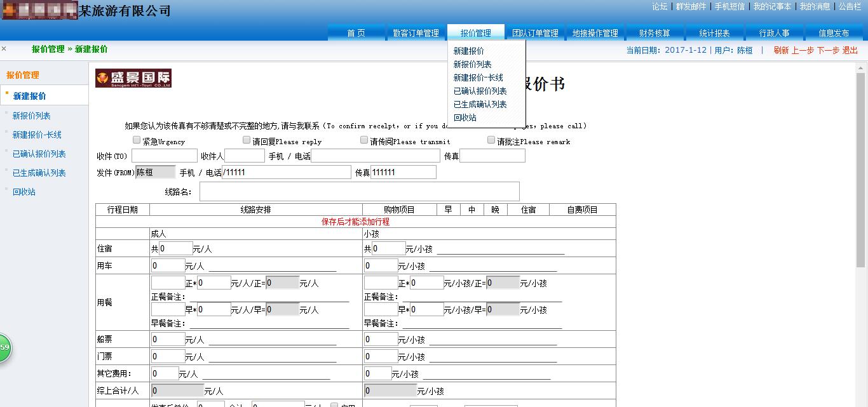Go forward with the 下一步 link
This screenshot has width=868, height=407.
click(x=828, y=50)
